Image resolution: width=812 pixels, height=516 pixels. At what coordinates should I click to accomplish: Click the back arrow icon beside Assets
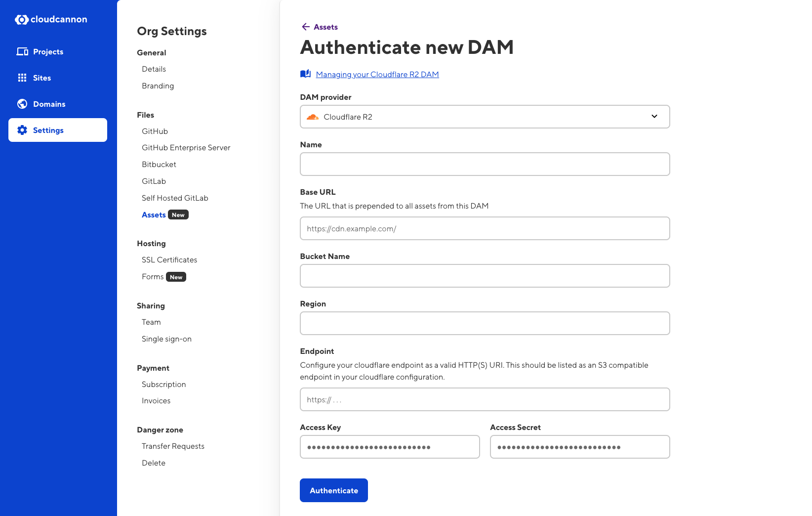(x=306, y=27)
